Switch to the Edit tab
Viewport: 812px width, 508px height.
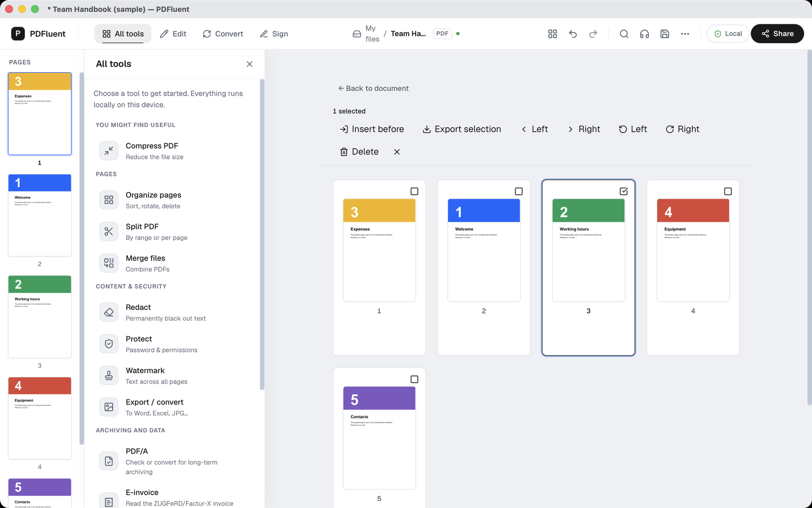coord(173,34)
